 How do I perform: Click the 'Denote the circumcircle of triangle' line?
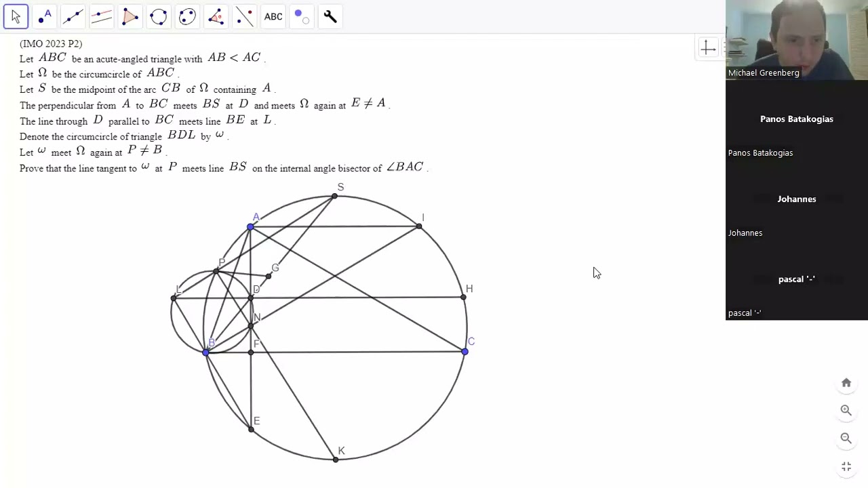(124, 136)
